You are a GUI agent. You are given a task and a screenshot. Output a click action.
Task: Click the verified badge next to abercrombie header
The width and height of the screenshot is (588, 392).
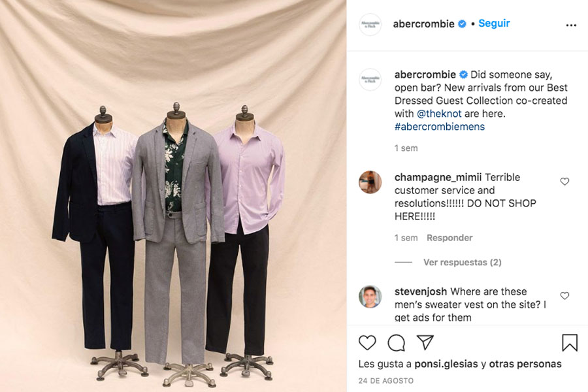(x=463, y=24)
